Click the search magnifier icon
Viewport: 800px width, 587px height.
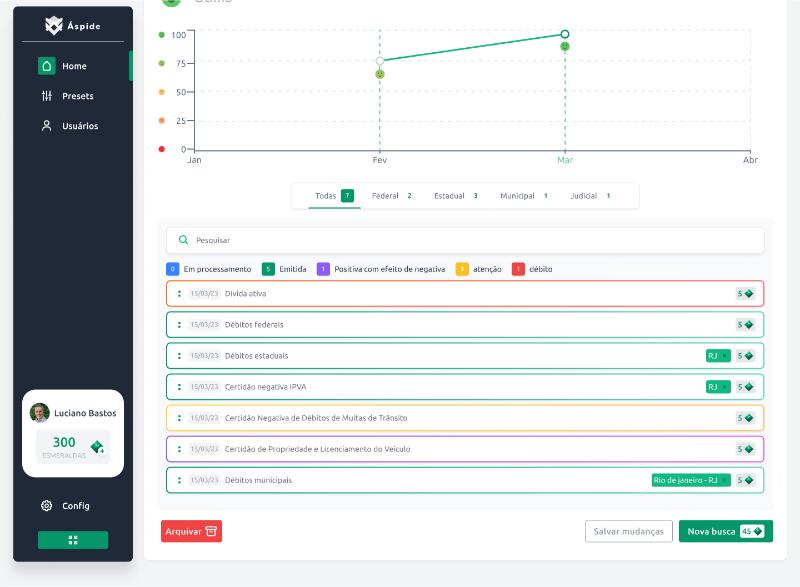183,240
